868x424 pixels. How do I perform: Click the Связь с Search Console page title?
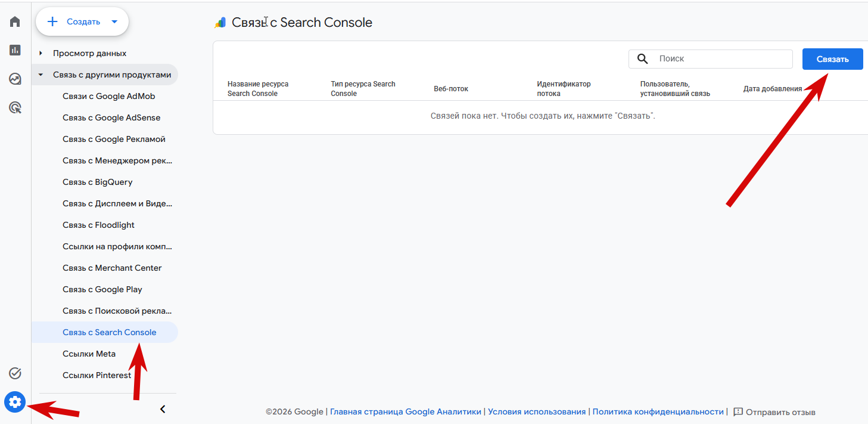tap(302, 23)
